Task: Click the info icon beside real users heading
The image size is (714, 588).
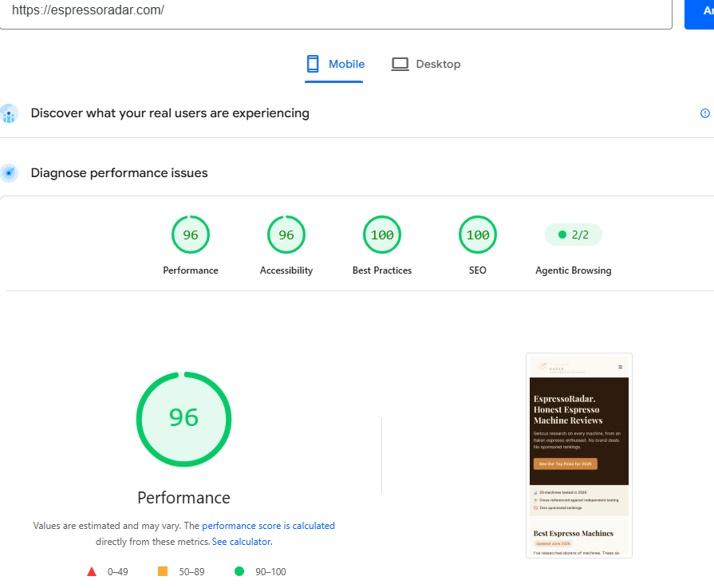Action: [704, 113]
